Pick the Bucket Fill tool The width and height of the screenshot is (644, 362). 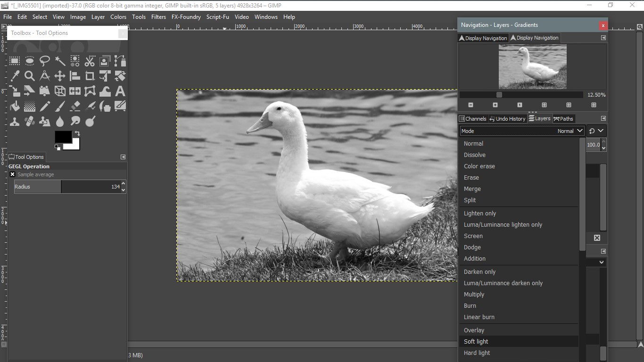[15, 106]
